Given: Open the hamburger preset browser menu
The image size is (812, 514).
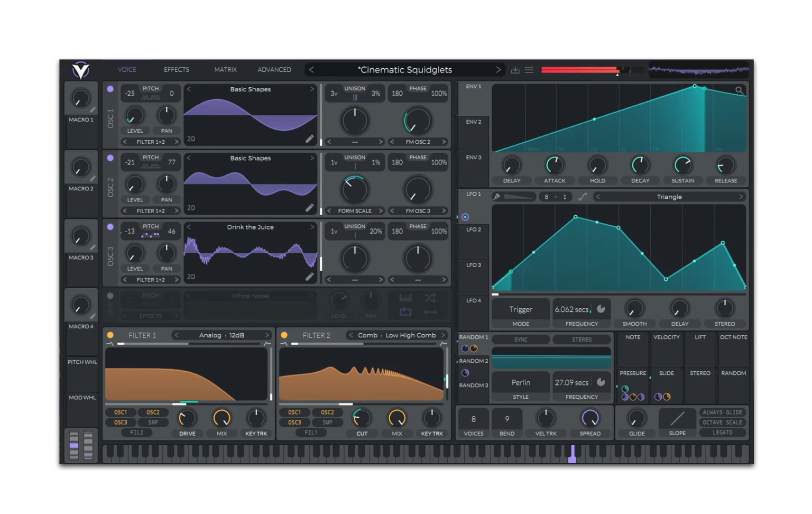Looking at the screenshot, I should point(529,70).
